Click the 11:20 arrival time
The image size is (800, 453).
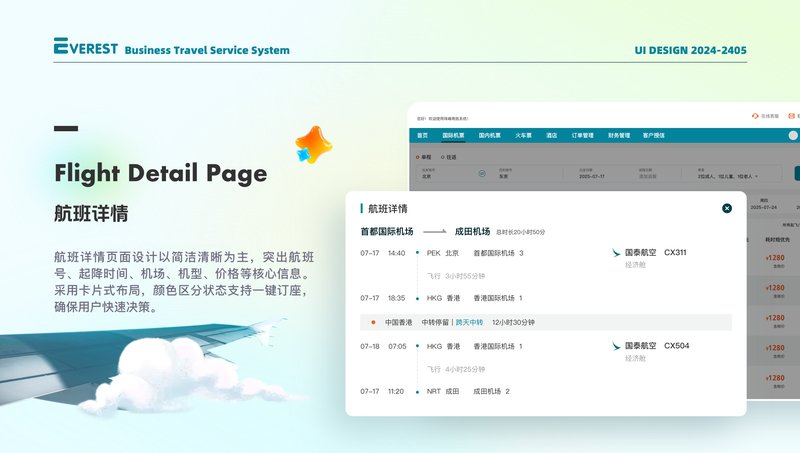point(396,391)
